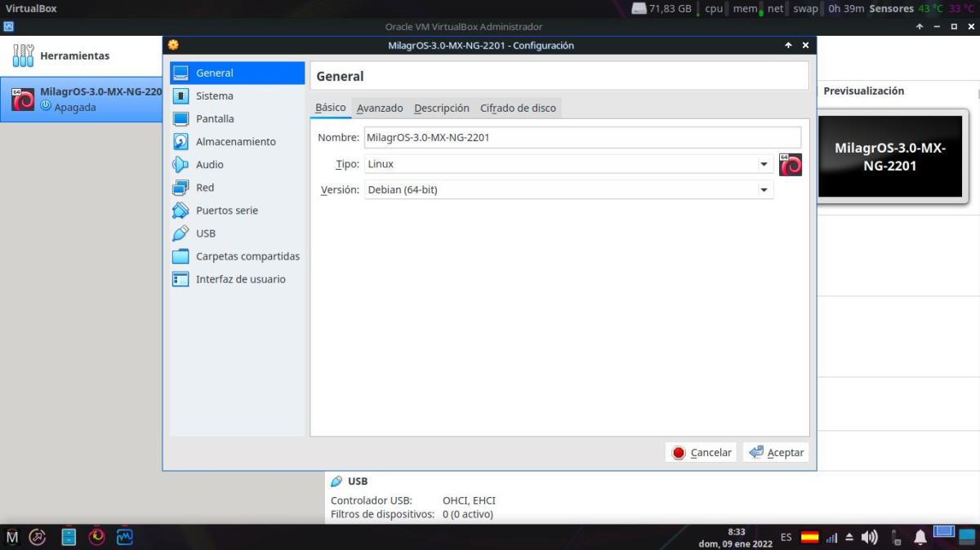Click the Aceptar button

click(x=776, y=452)
